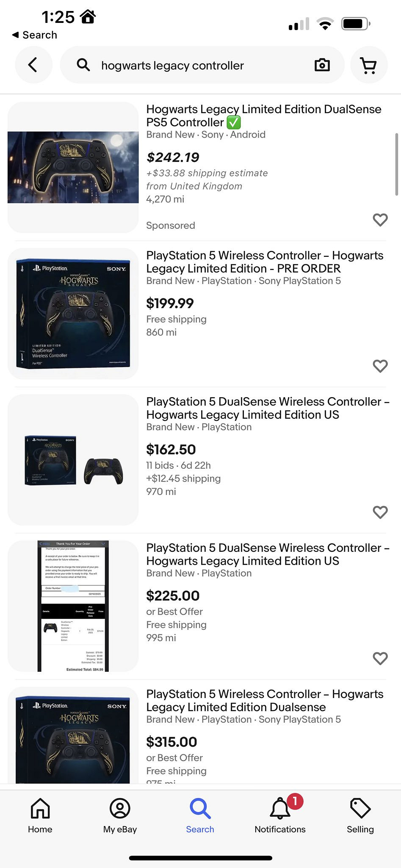Return to previous app via Search breadcrumb
401x868 pixels.
click(35, 35)
